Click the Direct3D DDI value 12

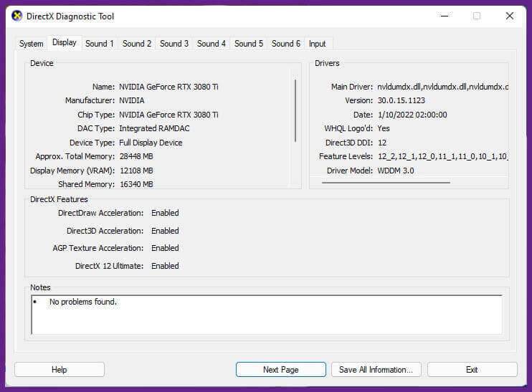382,143
